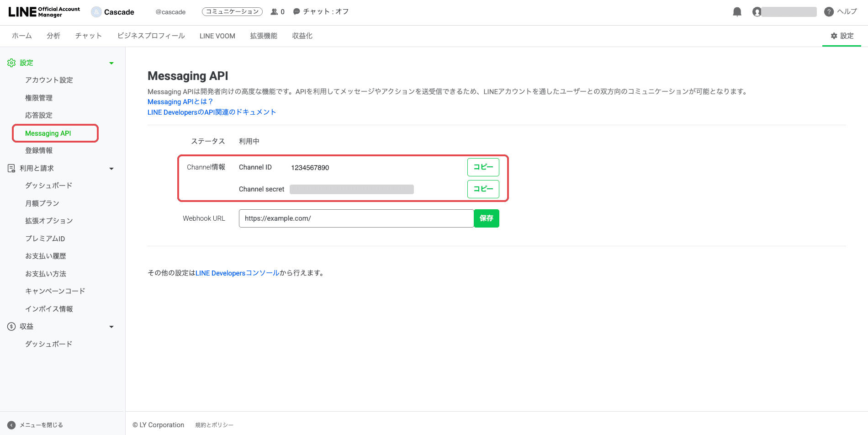The image size is (868, 435).
Task: Open the Messaging APIとは？ link
Action: [180, 102]
